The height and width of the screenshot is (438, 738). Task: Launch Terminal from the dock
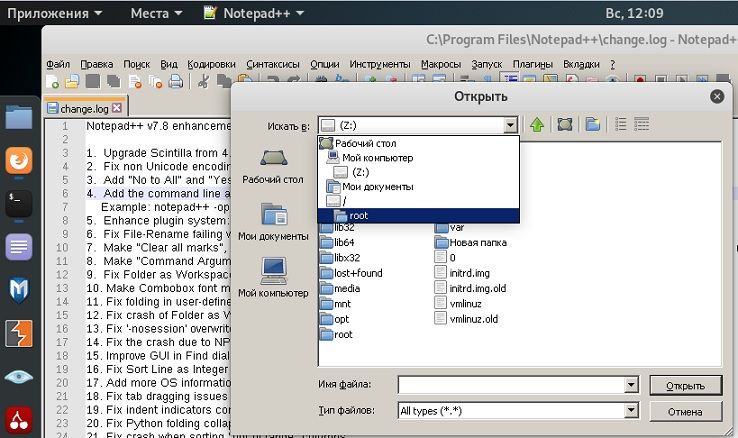click(x=19, y=204)
